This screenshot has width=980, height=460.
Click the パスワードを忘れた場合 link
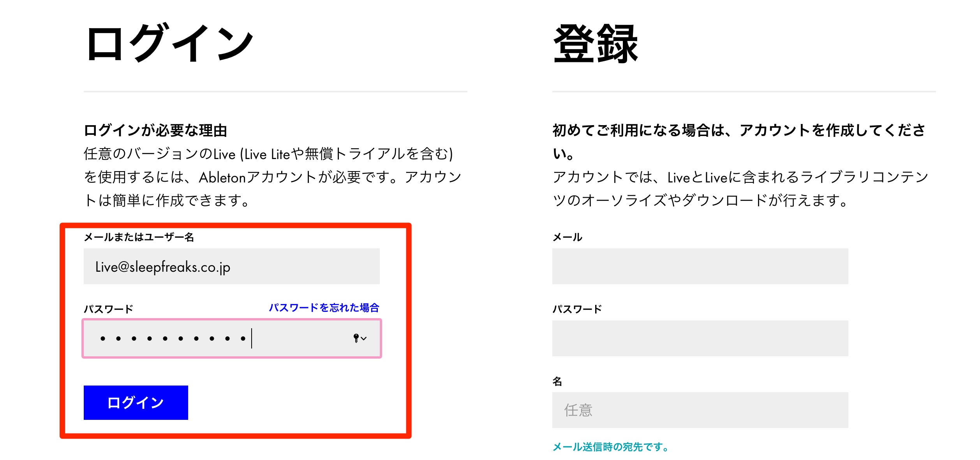click(x=324, y=308)
